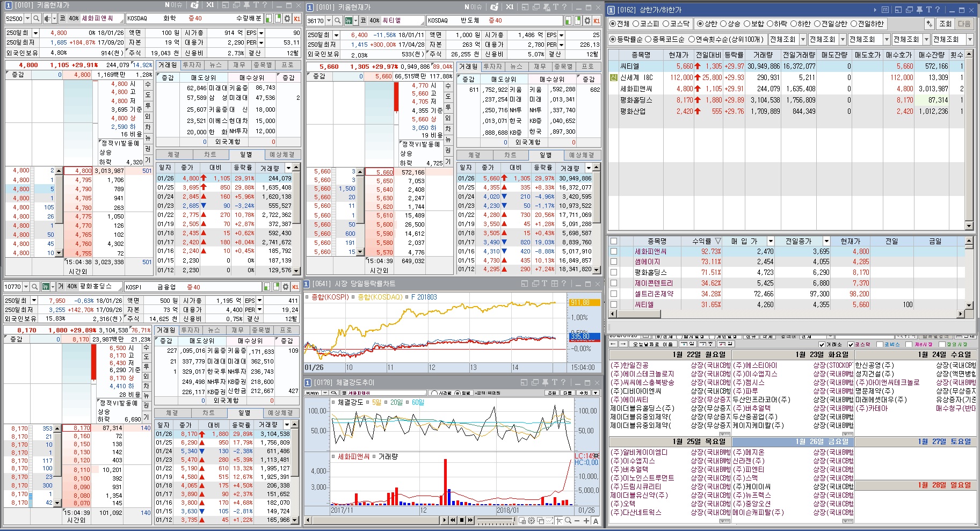Switch to 뉴스 tab in 씨티엘 window
980x531 pixels.
pyautogui.click(x=516, y=67)
